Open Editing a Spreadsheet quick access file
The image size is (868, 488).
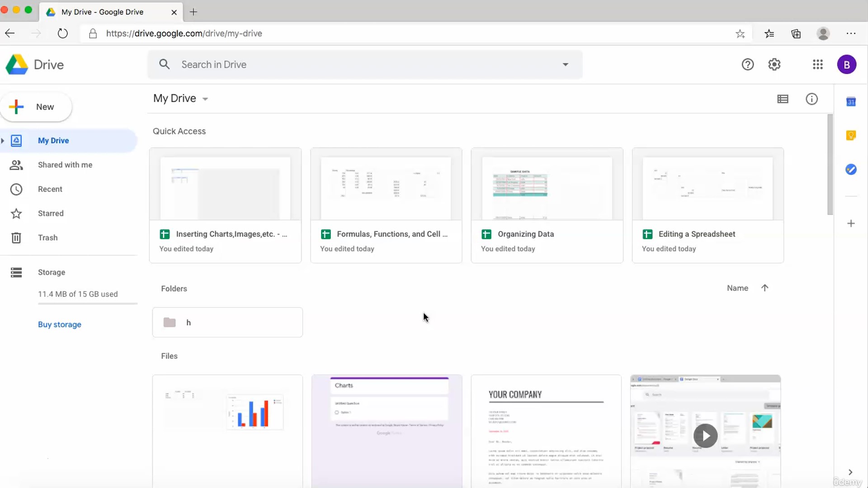coord(708,206)
